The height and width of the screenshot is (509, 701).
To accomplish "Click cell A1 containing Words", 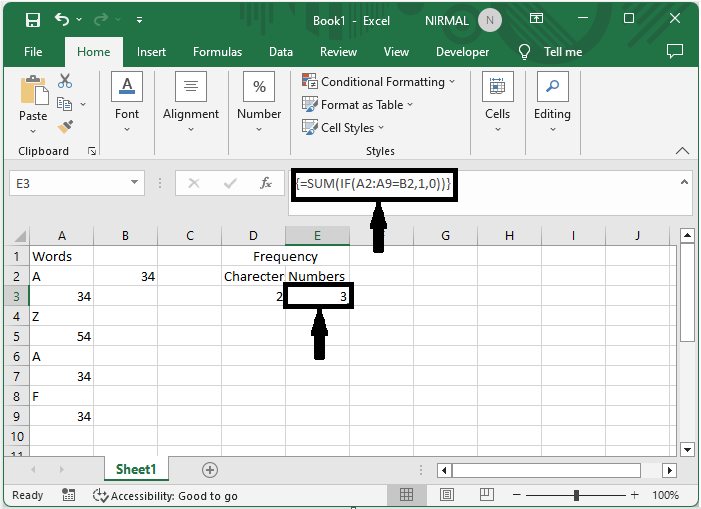I will point(62,257).
